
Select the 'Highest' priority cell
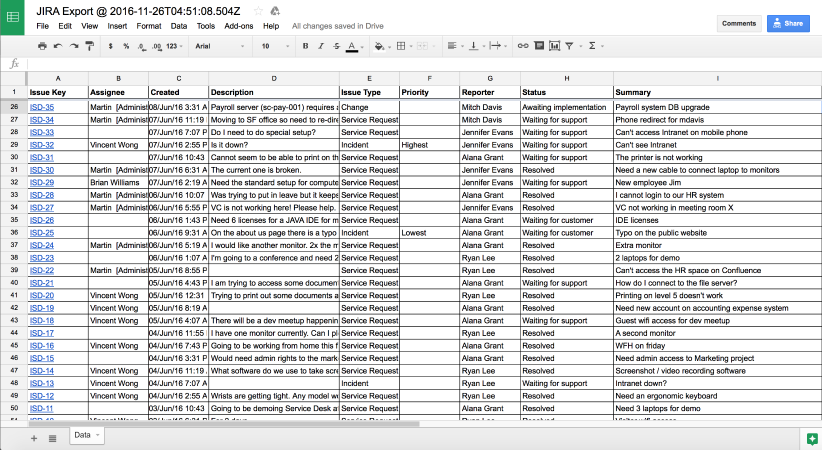[x=429, y=145]
